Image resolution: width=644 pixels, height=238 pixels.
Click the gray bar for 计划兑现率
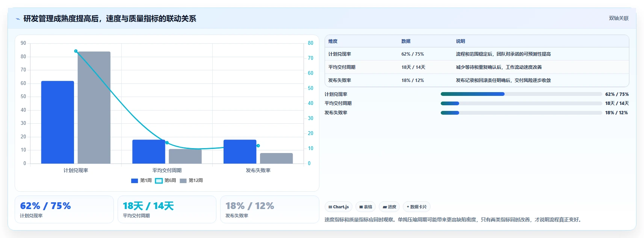click(94, 108)
